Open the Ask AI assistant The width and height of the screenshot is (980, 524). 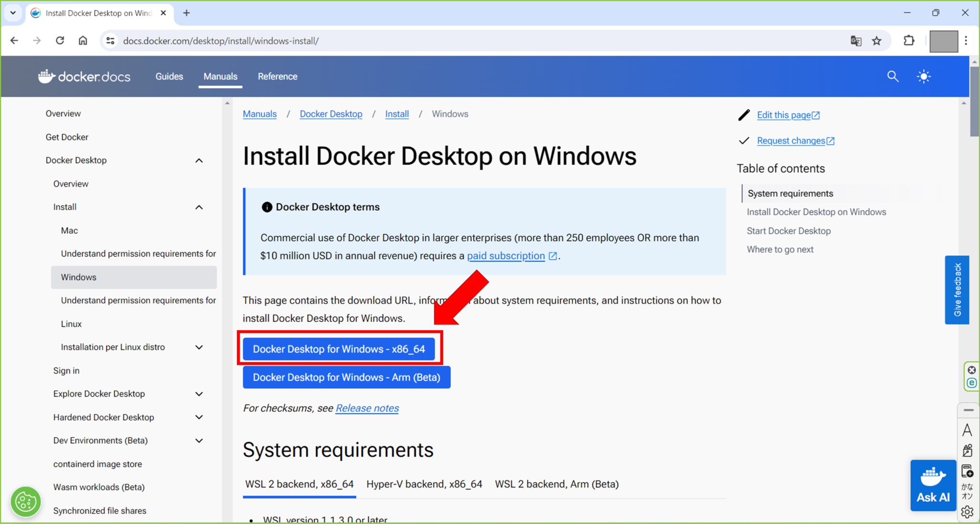[x=933, y=485]
